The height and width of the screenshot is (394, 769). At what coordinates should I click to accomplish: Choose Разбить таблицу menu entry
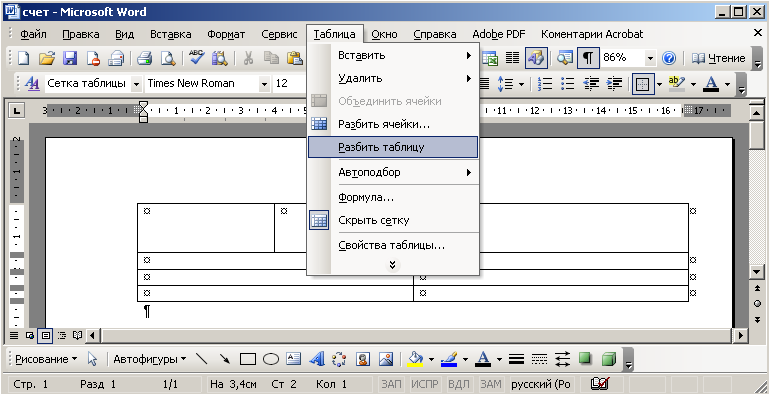[x=393, y=147]
